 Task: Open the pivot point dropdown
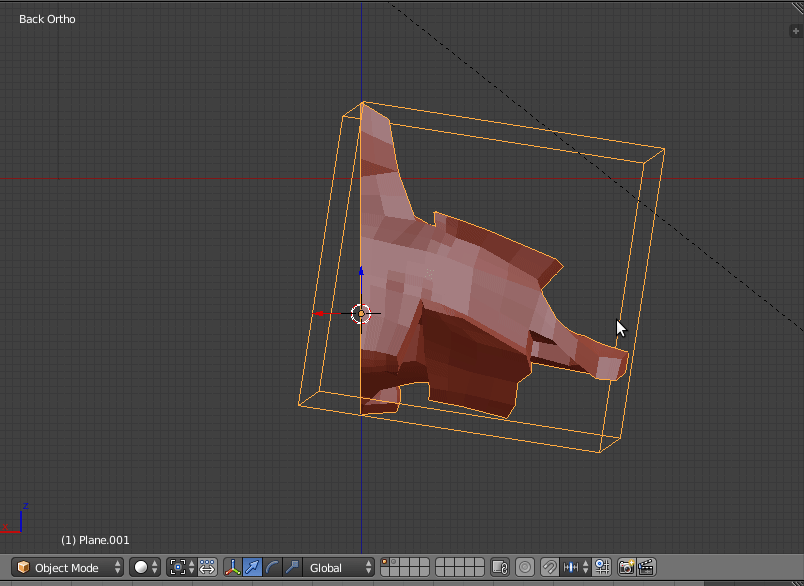tap(176, 567)
